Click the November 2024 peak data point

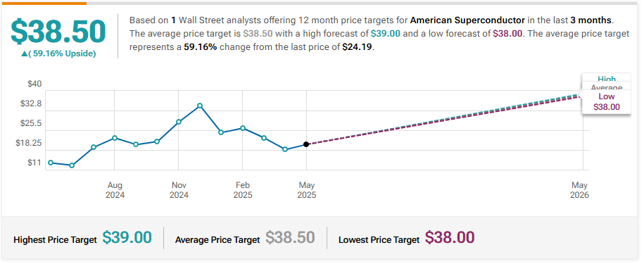[x=200, y=106]
